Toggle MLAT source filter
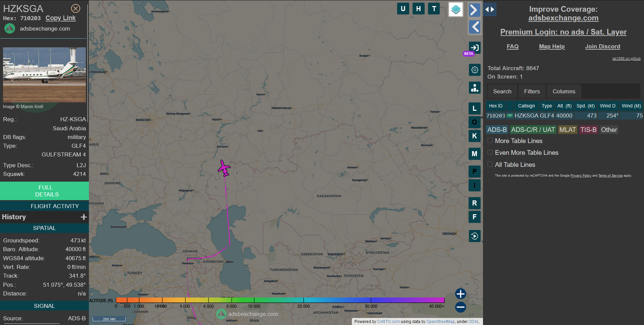 pyautogui.click(x=568, y=130)
